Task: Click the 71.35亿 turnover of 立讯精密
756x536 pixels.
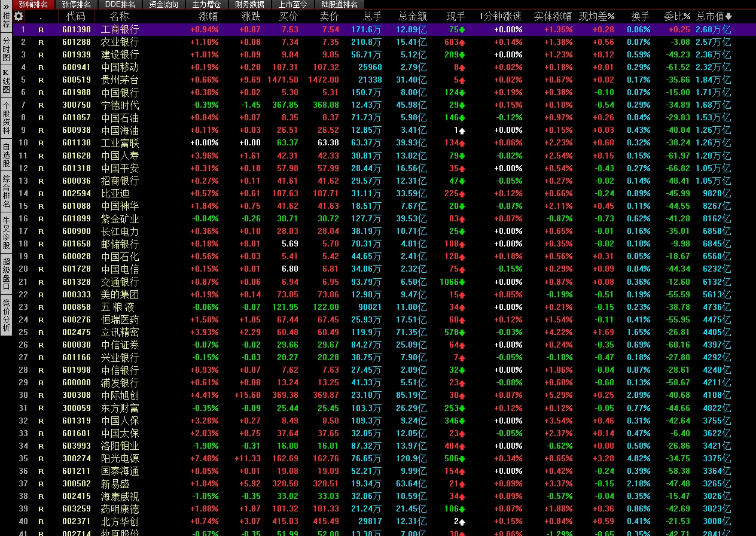Action: 411,332
